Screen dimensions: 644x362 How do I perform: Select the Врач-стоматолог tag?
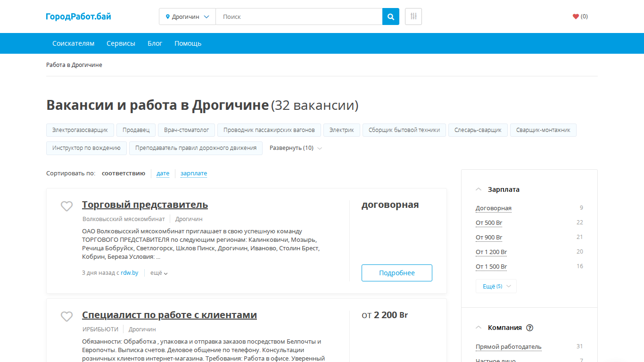point(187,130)
